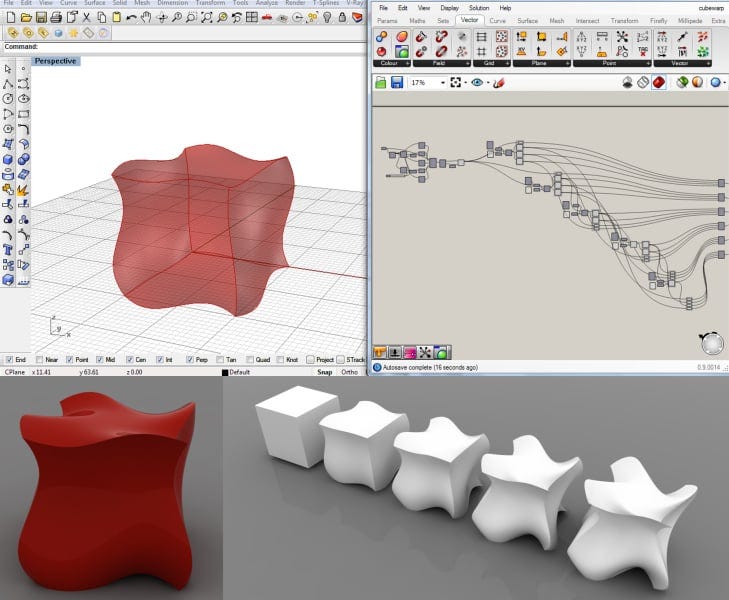Toggle the Int osnap checkbox

click(x=160, y=360)
